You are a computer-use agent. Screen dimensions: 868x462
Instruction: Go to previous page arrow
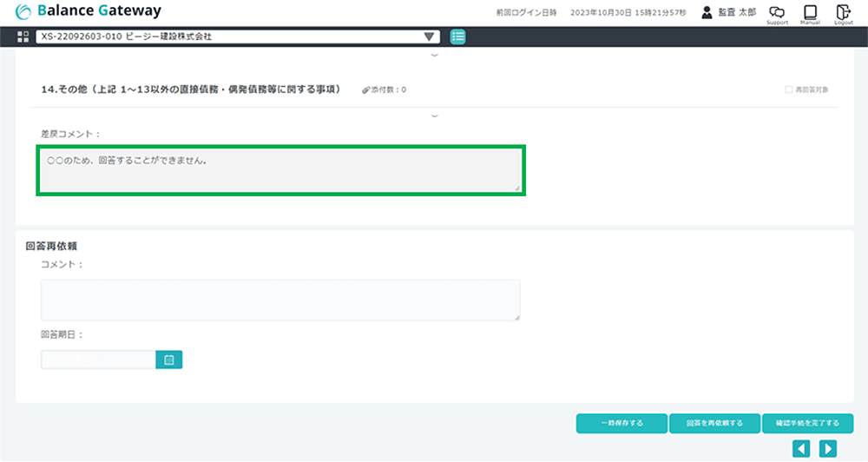click(802, 448)
